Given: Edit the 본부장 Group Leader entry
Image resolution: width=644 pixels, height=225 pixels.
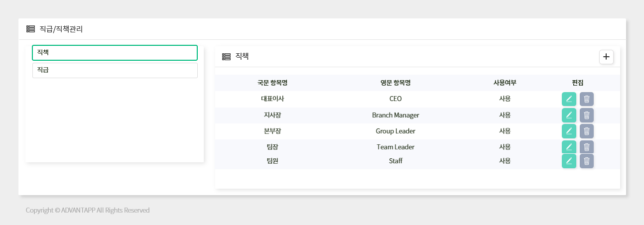Looking at the screenshot, I should (569, 131).
